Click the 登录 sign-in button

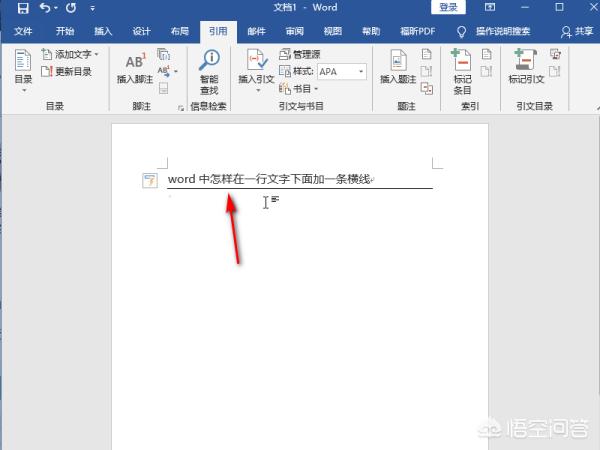click(x=448, y=7)
